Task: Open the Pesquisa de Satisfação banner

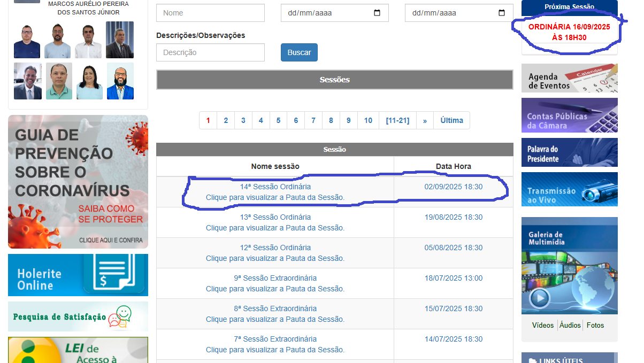Action: point(78,316)
